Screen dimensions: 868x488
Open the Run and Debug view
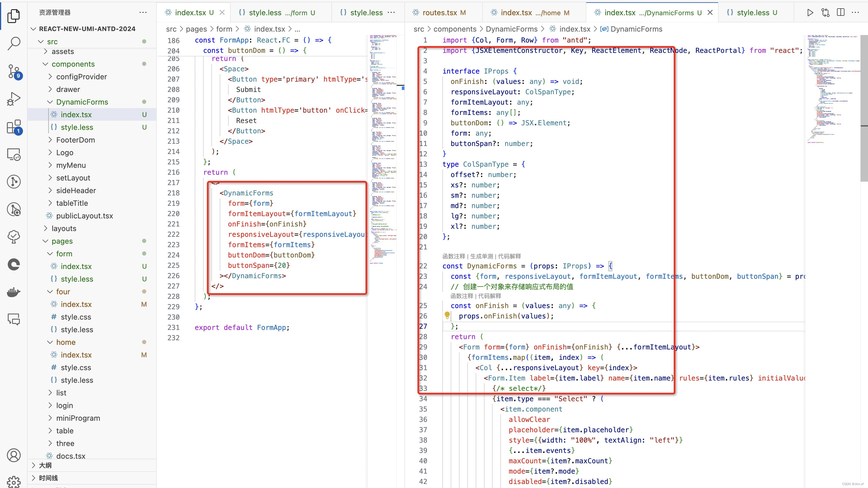pos(14,99)
